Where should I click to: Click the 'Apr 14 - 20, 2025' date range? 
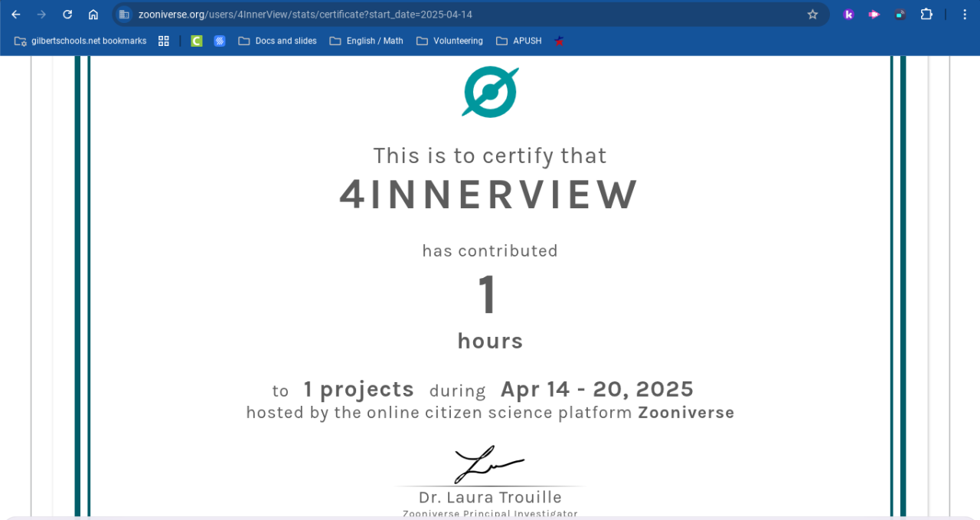coord(597,389)
